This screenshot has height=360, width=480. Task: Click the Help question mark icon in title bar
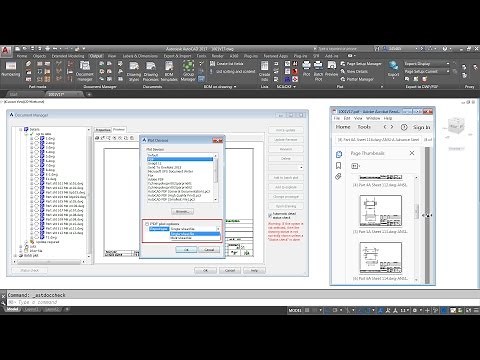coord(445,49)
